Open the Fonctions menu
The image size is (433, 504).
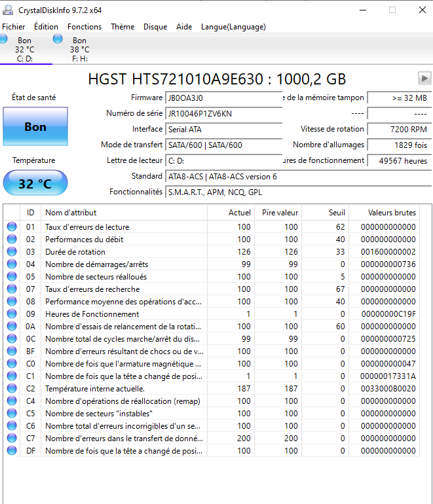[85, 27]
